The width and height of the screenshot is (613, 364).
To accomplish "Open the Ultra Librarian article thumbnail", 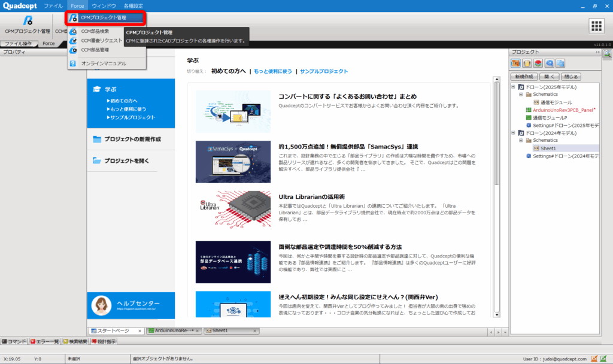I will coord(233,210).
